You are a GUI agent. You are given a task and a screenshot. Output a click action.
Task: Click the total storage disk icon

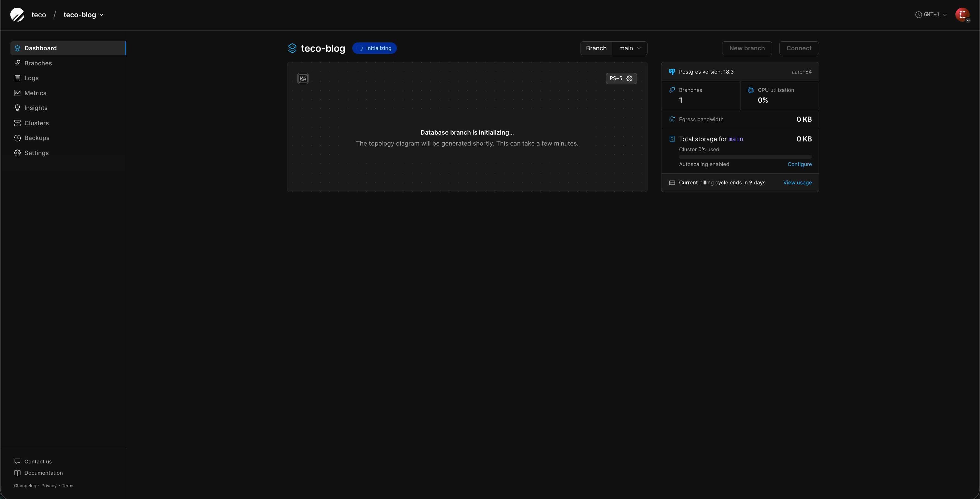[672, 139]
